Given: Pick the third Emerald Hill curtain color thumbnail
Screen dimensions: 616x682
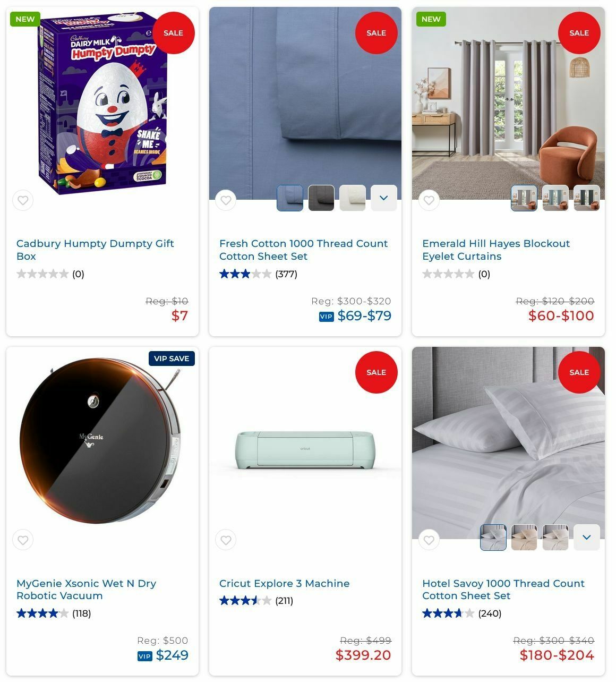Looking at the screenshot, I should tap(587, 198).
